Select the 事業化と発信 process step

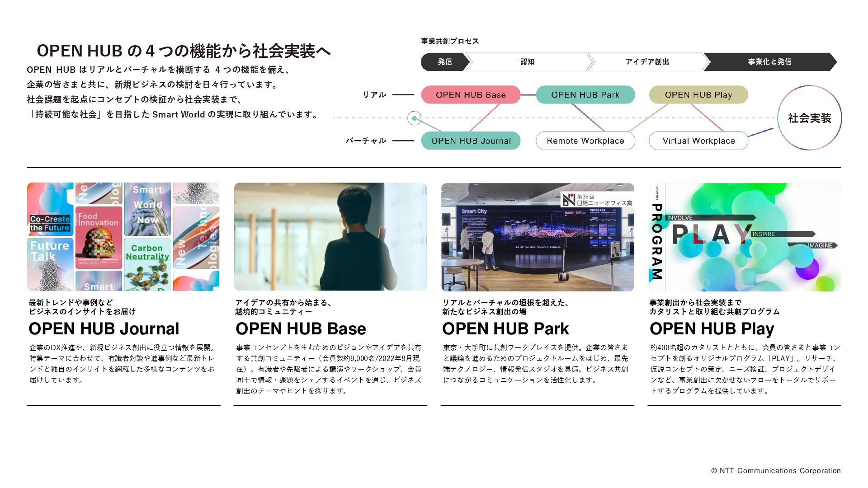(x=769, y=62)
